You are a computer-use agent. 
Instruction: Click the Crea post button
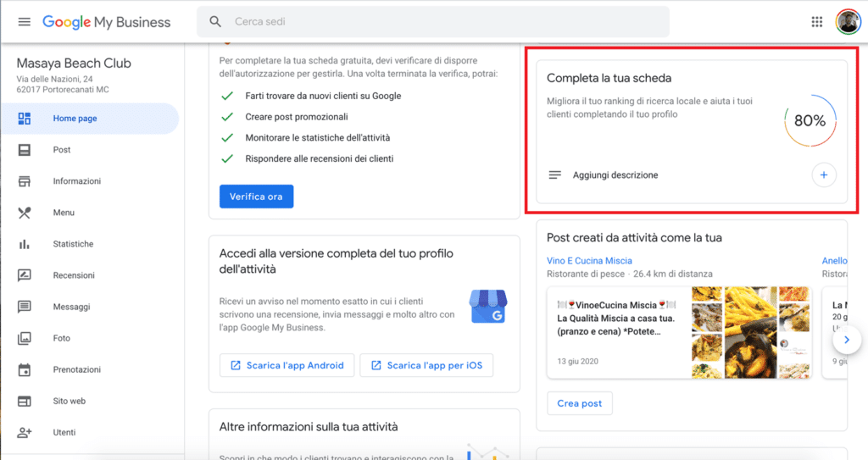[x=580, y=403]
